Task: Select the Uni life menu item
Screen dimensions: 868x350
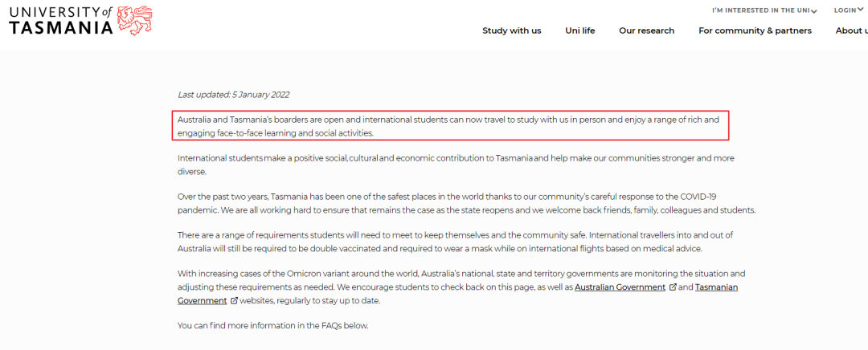Action: click(x=580, y=31)
